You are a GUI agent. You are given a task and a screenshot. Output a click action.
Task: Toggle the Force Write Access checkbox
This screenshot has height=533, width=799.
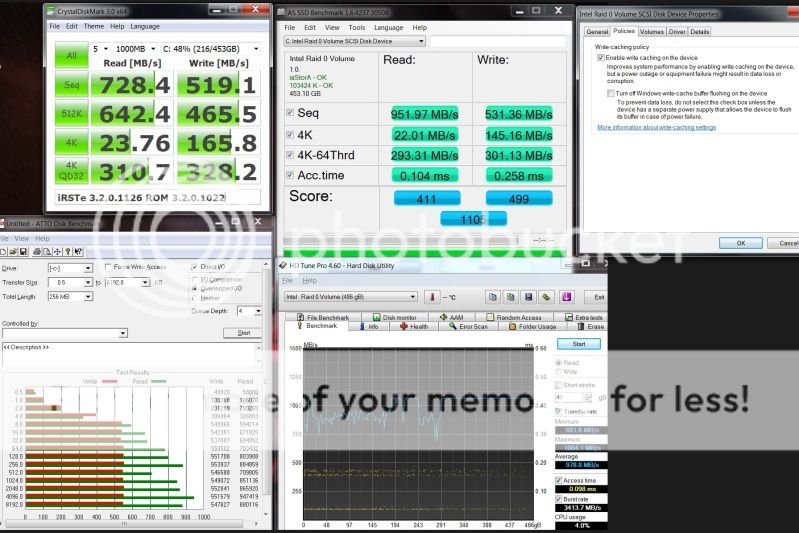(x=108, y=267)
